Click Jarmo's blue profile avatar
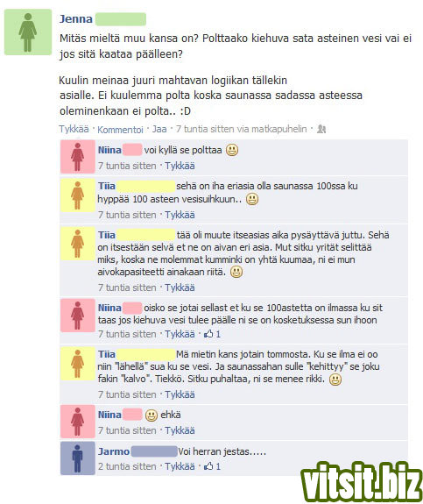This screenshot has width=423, height=504. (x=78, y=458)
